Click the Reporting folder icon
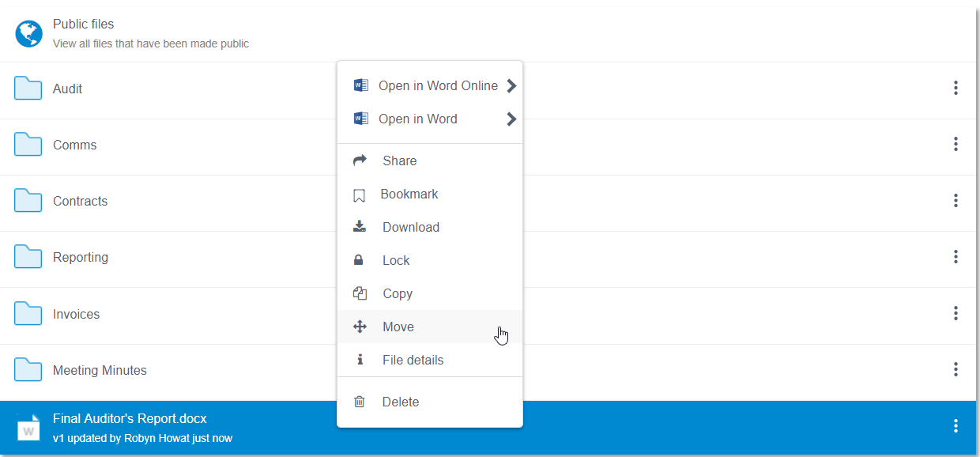The height and width of the screenshot is (457, 980). click(28, 256)
